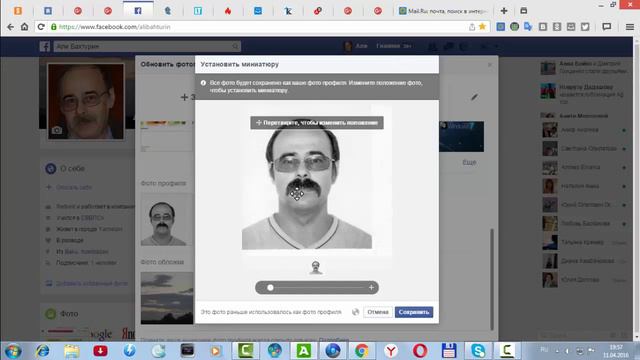Click the chat bubble extension icon

pyautogui.click(x=607, y=27)
